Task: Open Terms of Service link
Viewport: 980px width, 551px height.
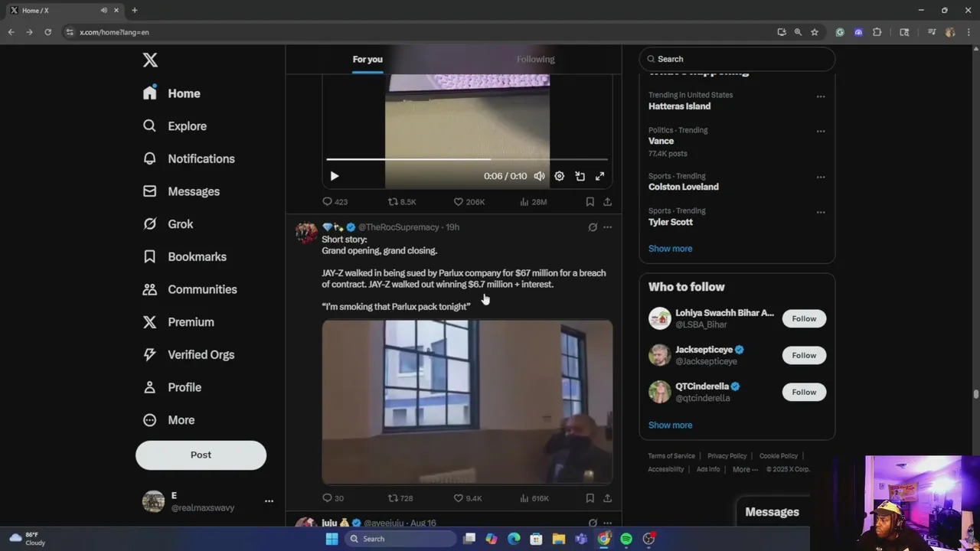Action: click(671, 456)
